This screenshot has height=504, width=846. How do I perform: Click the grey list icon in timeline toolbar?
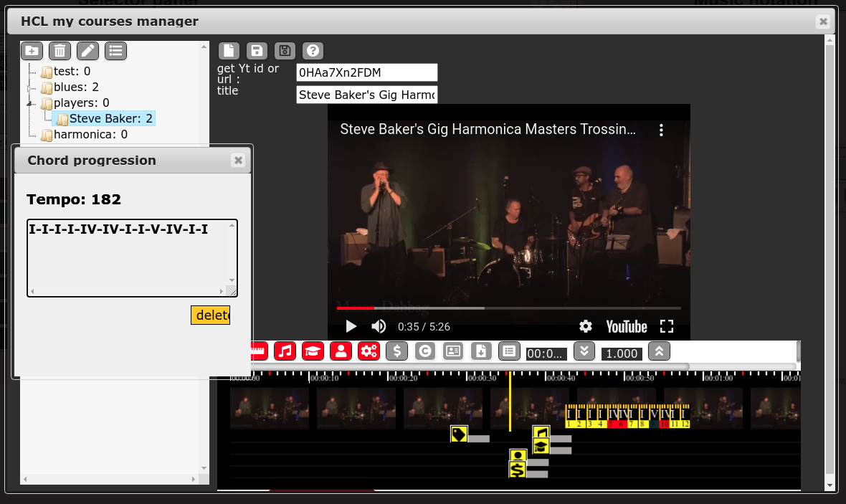pyautogui.click(x=509, y=351)
